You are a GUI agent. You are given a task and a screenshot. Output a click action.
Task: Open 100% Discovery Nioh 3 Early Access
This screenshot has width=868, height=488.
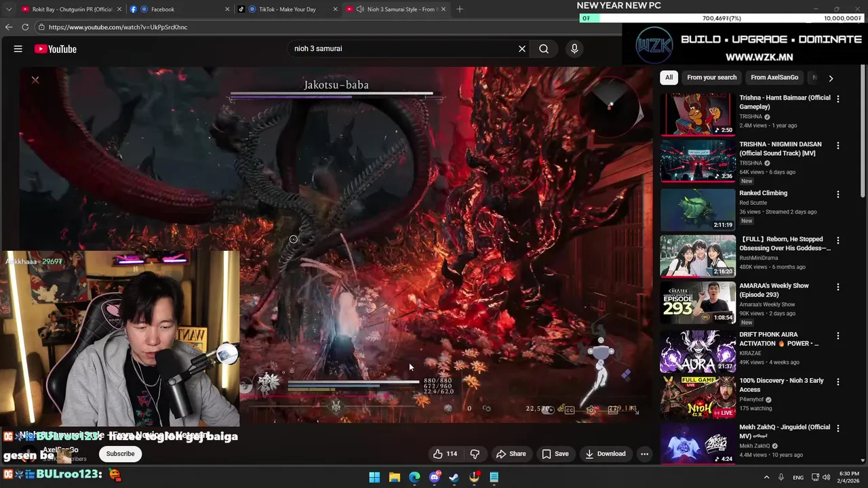[781, 385]
